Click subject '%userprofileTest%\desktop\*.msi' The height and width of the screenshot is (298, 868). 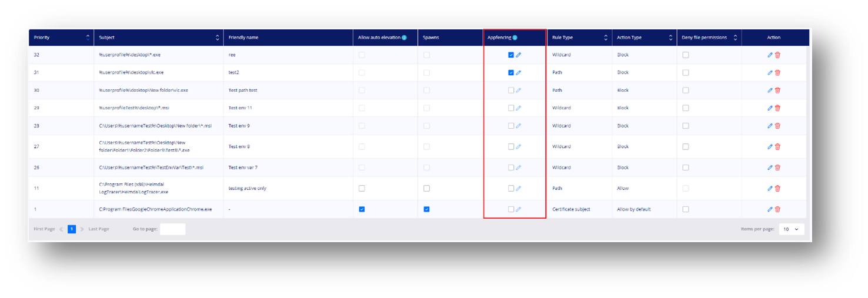pos(134,108)
